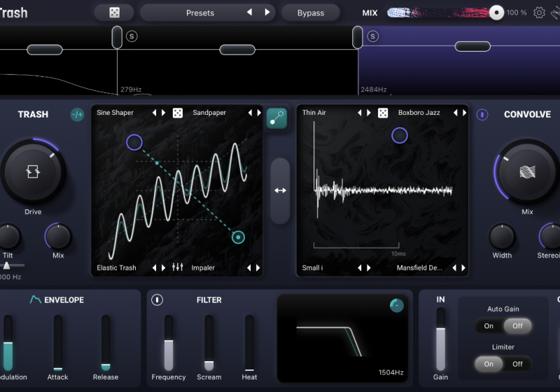Click the Trash polarity -/+ icon
The height and width of the screenshot is (392, 560).
(77, 115)
